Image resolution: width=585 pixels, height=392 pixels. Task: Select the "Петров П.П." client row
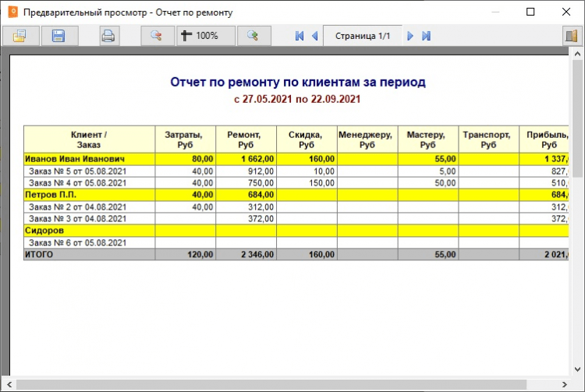[296, 195]
